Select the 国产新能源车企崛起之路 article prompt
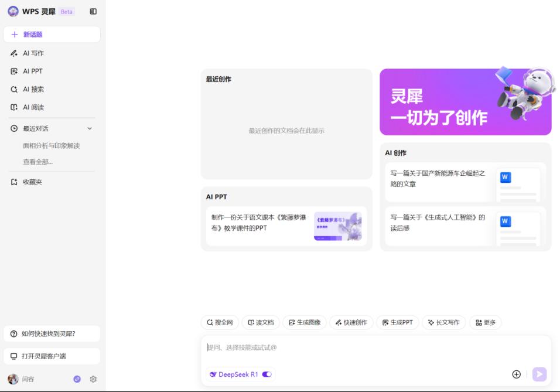560x392 pixels. 465,182
